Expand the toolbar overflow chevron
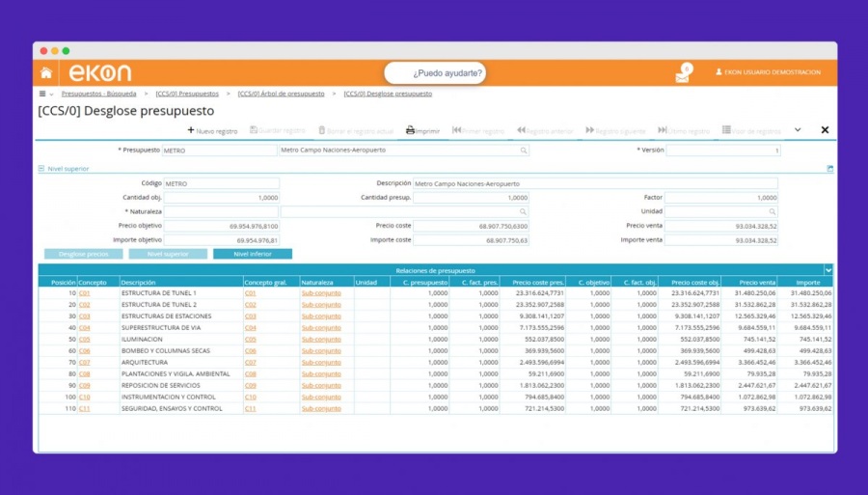The width and height of the screenshot is (868, 495). [798, 130]
